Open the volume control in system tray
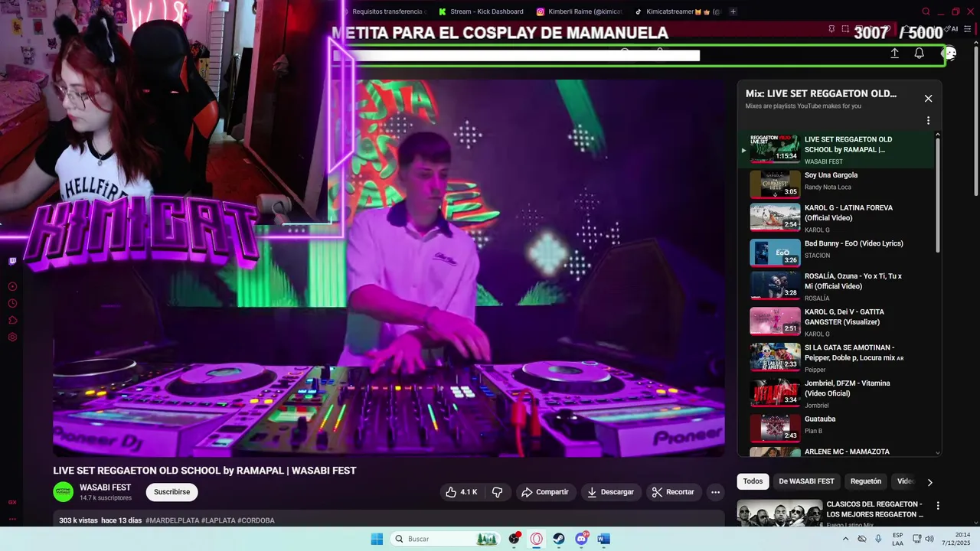 [929, 539]
